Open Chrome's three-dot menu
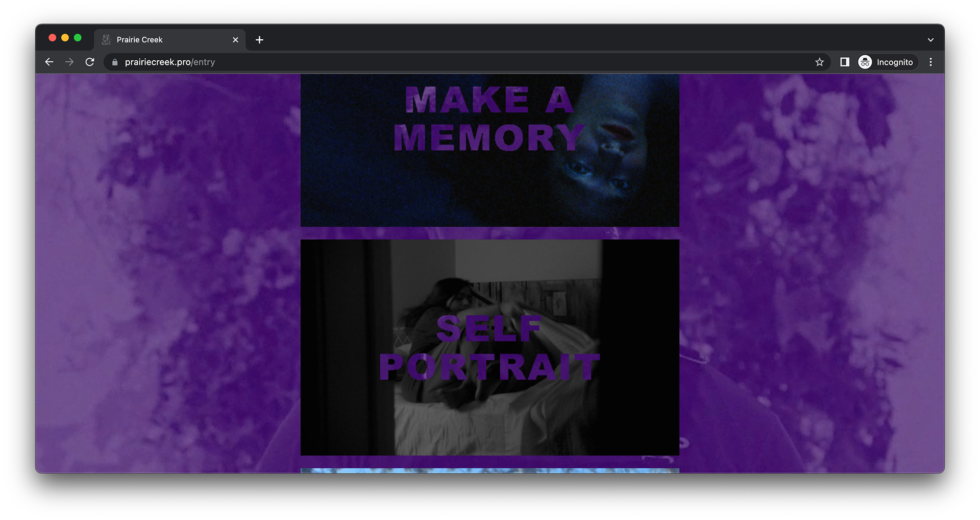The image size is (980, 520). point(930,62)
